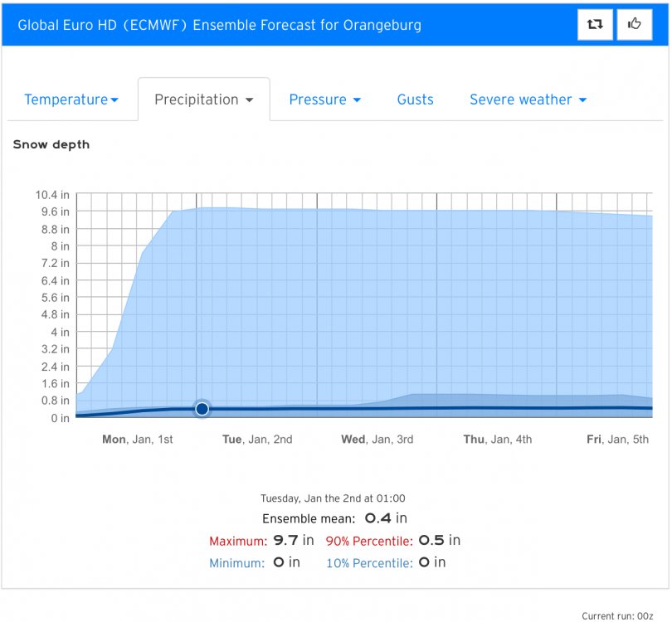This screenshot has height=622, width=672.
Task: Click the Tuesday, Jan the 2nd at 01:00 timestamp
Action: (x=333, y=498)
